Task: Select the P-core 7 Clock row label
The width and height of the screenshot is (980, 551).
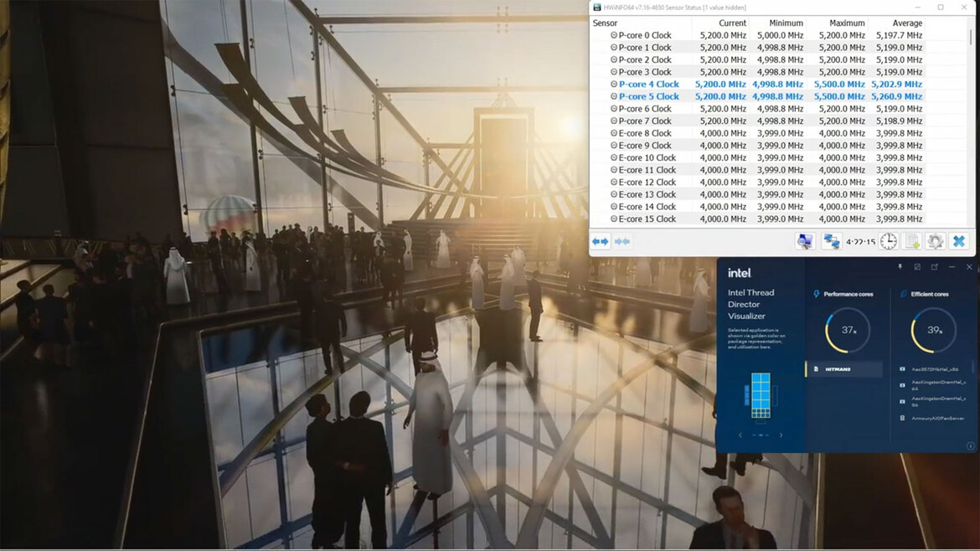Action: tap(645, 121)
